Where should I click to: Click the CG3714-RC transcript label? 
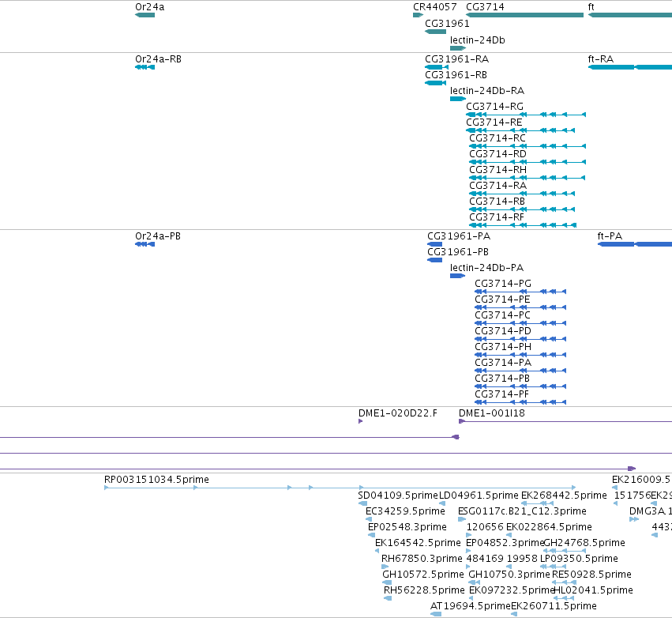(497, 138)
